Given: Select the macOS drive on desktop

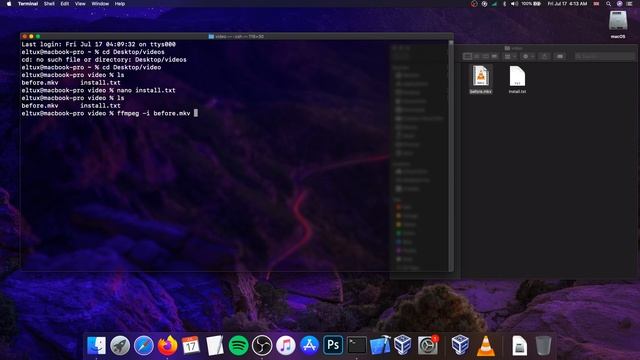Looking at the screenshot, I should tap(618, 24).
